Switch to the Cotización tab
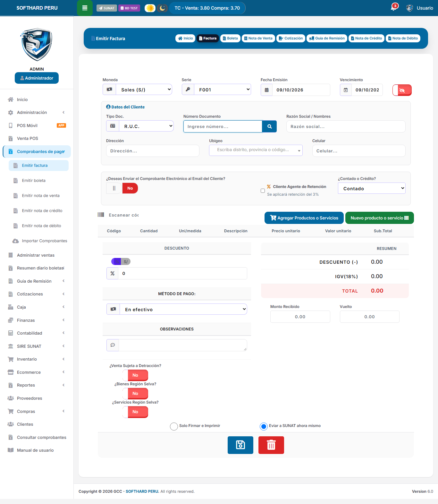Viewport: 438px width, 504px height. tap(291, 38)
